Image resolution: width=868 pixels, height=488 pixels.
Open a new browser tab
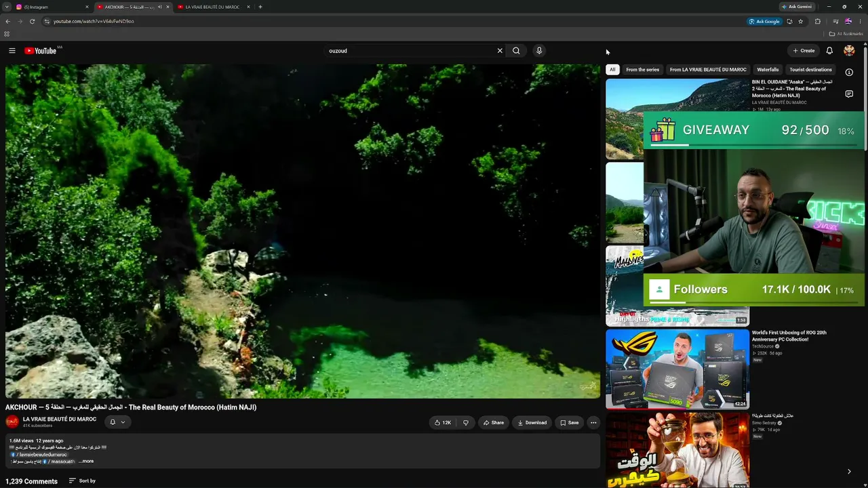click(260, 7)
